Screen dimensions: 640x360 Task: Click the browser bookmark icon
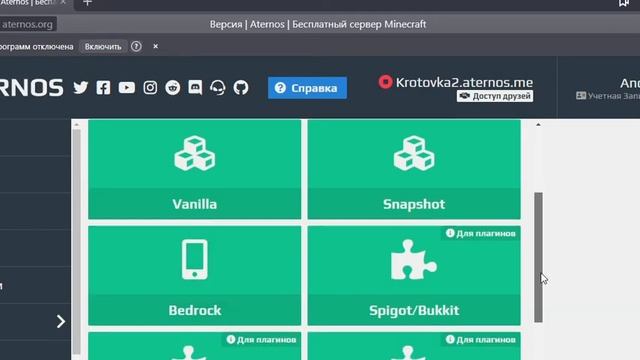[624, 3]
